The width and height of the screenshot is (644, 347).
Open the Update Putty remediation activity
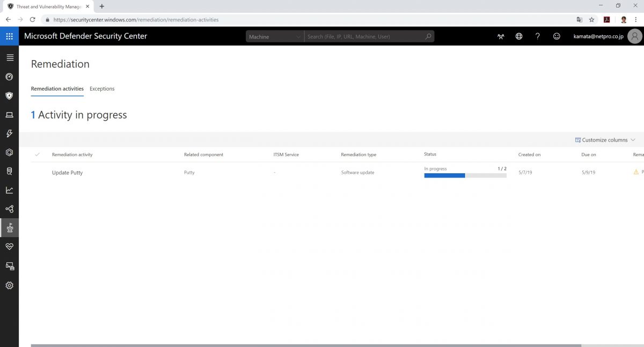pyautogui.click(x=67, y=173)
